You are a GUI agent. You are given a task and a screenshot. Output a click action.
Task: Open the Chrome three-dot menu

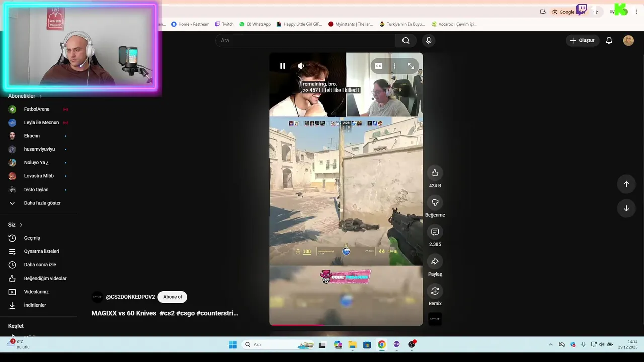[x=636, y=12]
